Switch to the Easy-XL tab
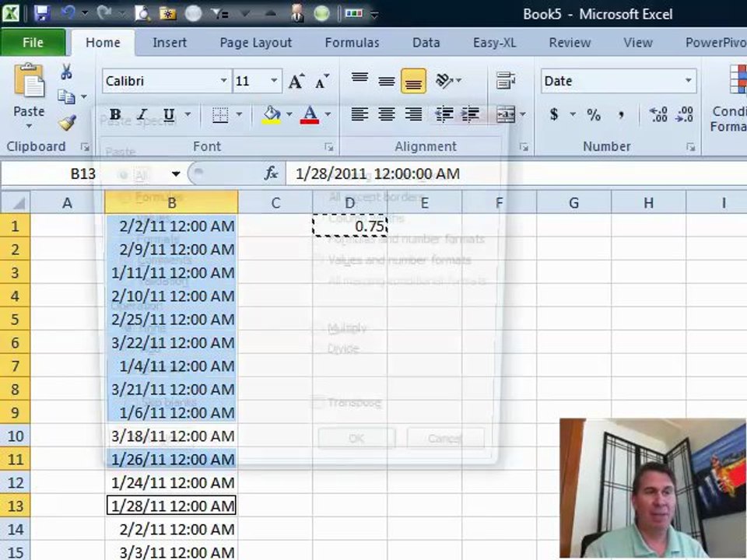The height and width of the screenshot is (560, 747). (x=495, y=43)
